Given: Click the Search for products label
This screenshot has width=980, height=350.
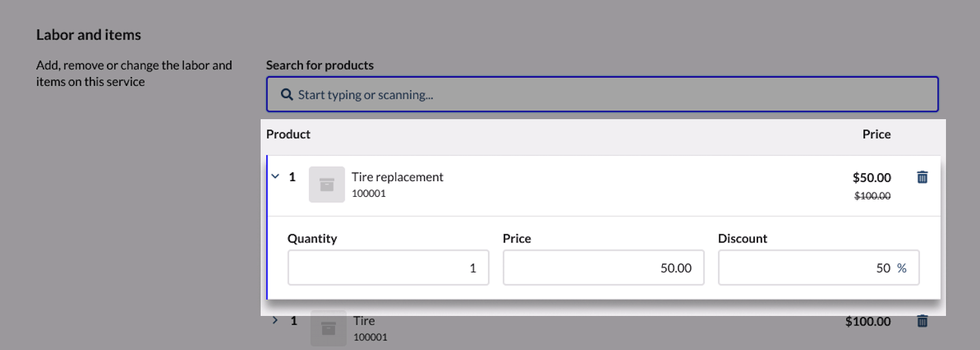Looking at the screenshot, I should click(320, 65).
